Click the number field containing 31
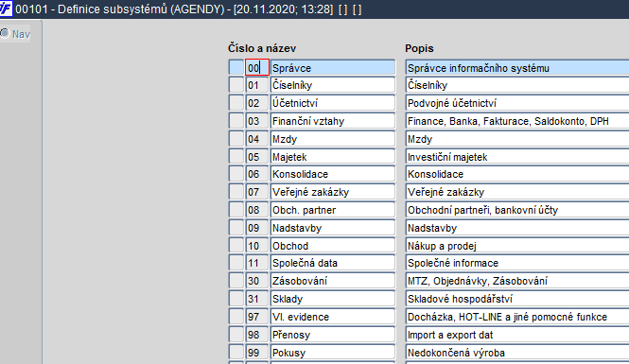629x364 pixels. (257, 299)
